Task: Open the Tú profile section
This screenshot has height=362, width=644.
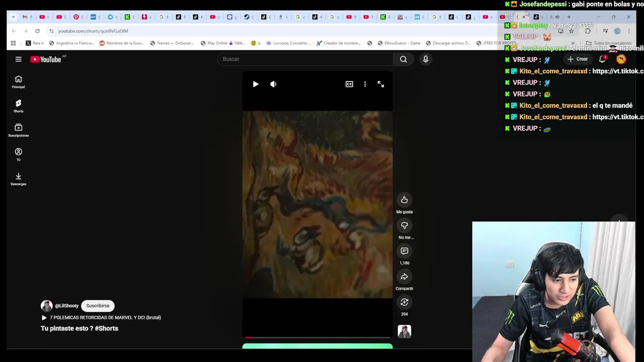Action: (x=18, y=154)
